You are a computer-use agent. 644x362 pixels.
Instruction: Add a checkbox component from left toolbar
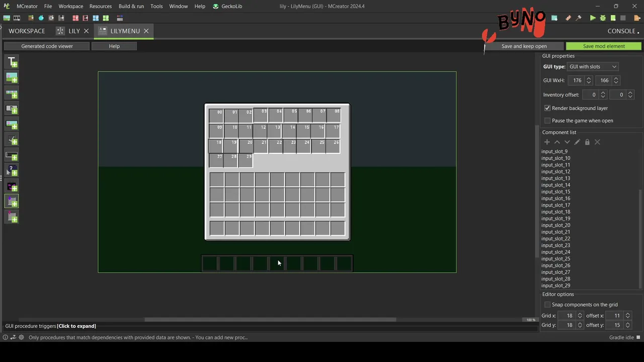[x=12, y=140]
